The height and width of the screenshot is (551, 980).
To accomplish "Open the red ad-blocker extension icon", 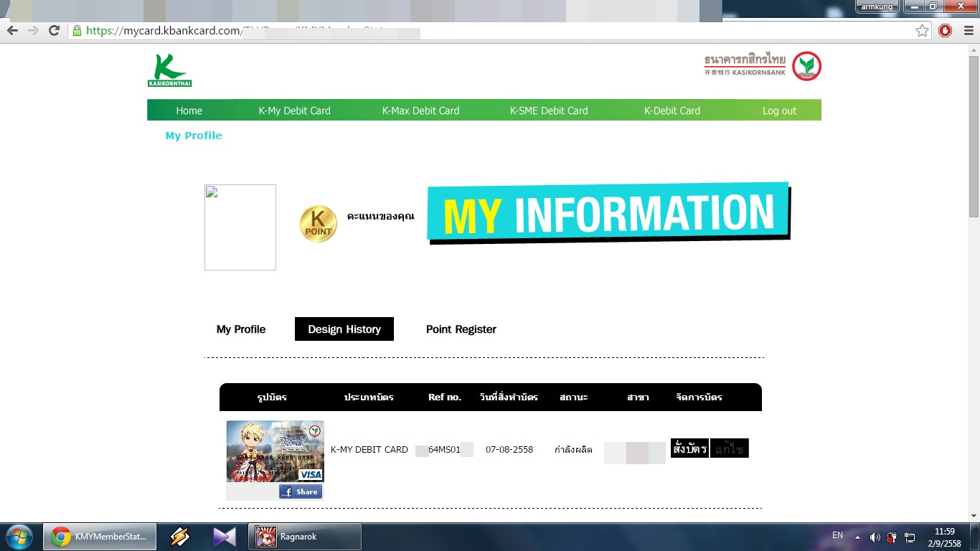I will point(945,31).
